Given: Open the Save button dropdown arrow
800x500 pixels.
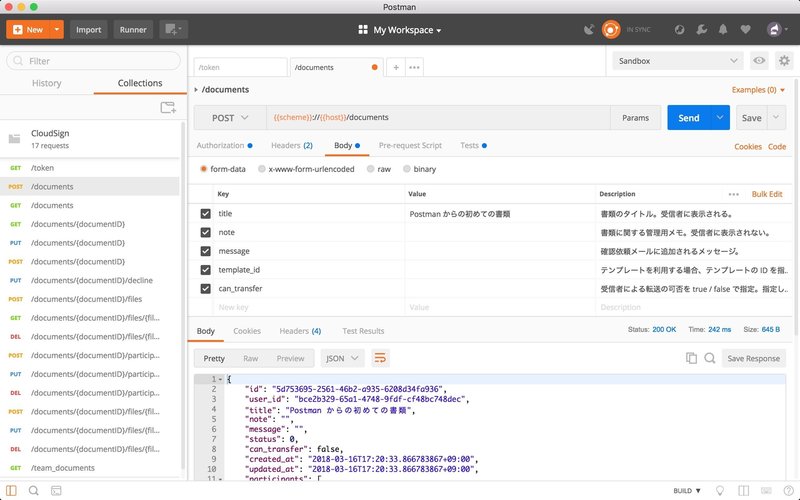Looking at the screenshot, I should 776,118.
